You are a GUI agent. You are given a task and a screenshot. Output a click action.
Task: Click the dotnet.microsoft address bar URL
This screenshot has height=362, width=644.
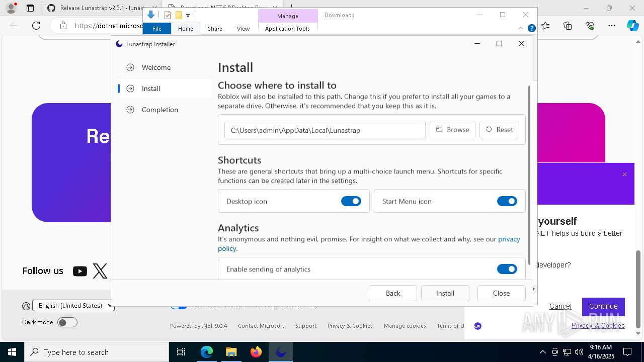pos(109,25)
